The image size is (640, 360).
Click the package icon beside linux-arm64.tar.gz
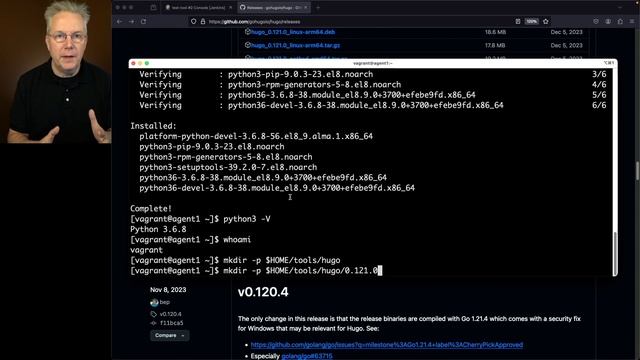[247, 45]
